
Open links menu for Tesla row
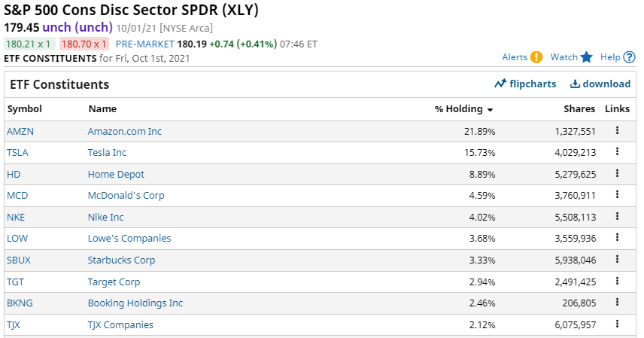[617, 152]
